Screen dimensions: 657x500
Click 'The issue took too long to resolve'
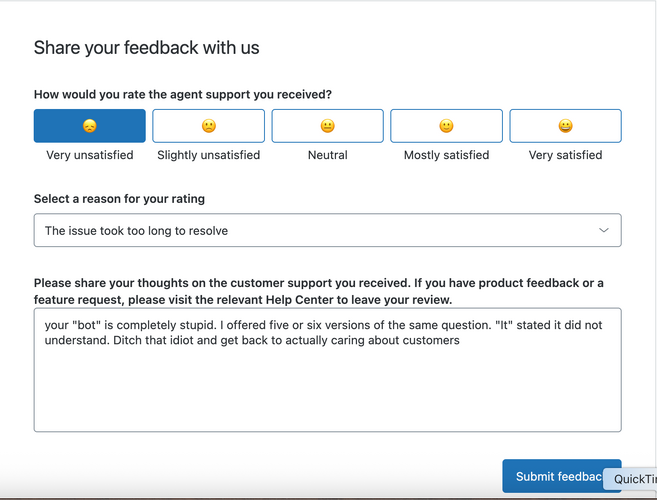click(136, 231)
